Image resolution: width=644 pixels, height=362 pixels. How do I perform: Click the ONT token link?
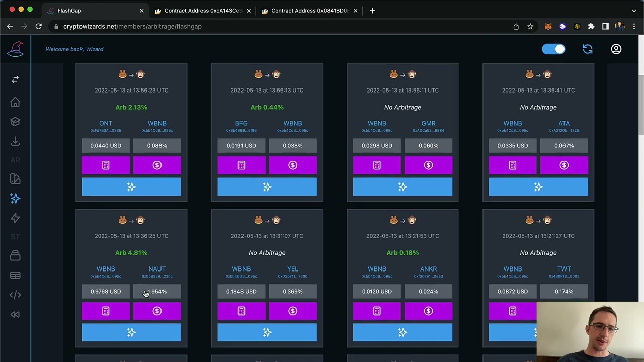pyautogui.click(x=106, y=123)
